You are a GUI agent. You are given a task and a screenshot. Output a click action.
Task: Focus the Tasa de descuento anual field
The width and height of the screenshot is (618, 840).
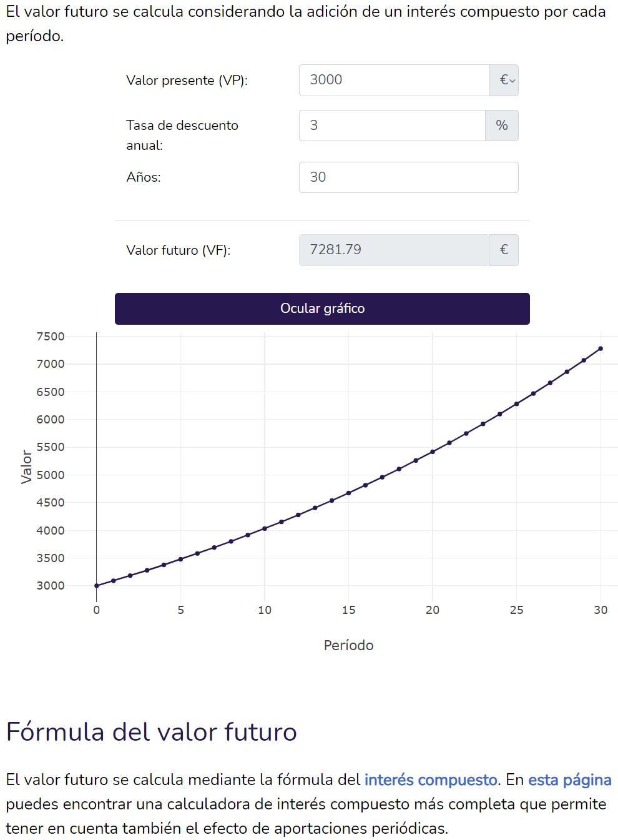[392, 126]
